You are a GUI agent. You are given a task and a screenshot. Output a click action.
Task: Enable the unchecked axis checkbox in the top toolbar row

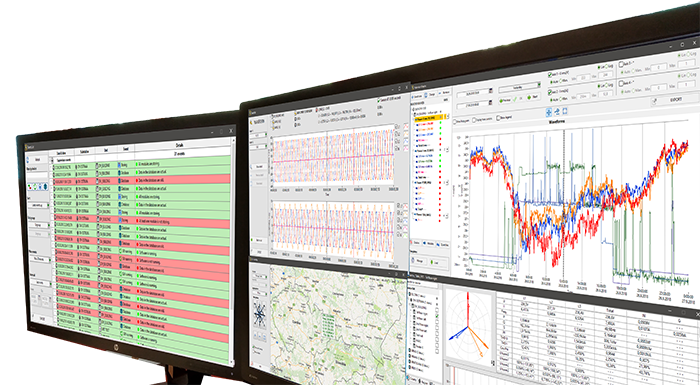click(621, 64)
